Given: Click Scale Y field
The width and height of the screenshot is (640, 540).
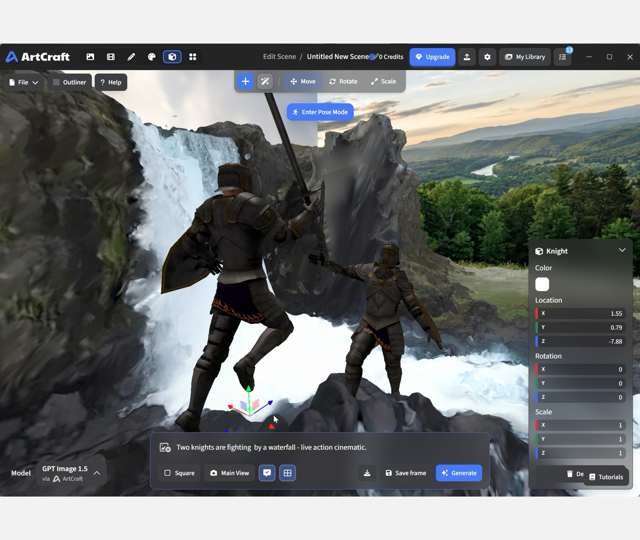Looking at the screenshot, I should [580, 439].
